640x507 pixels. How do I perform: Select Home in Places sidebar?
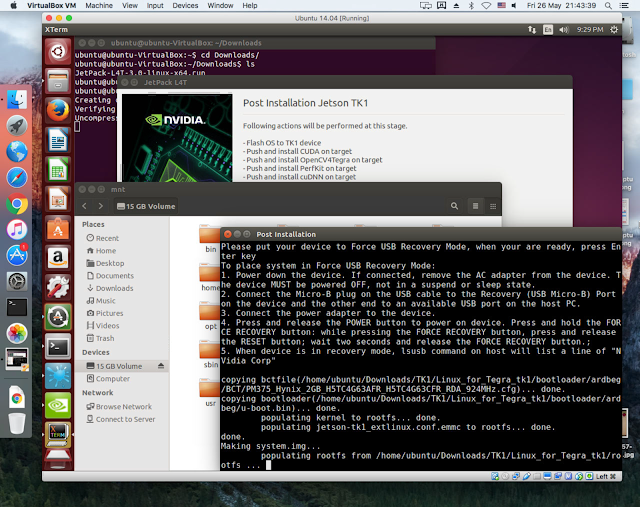tap(101, 251)
